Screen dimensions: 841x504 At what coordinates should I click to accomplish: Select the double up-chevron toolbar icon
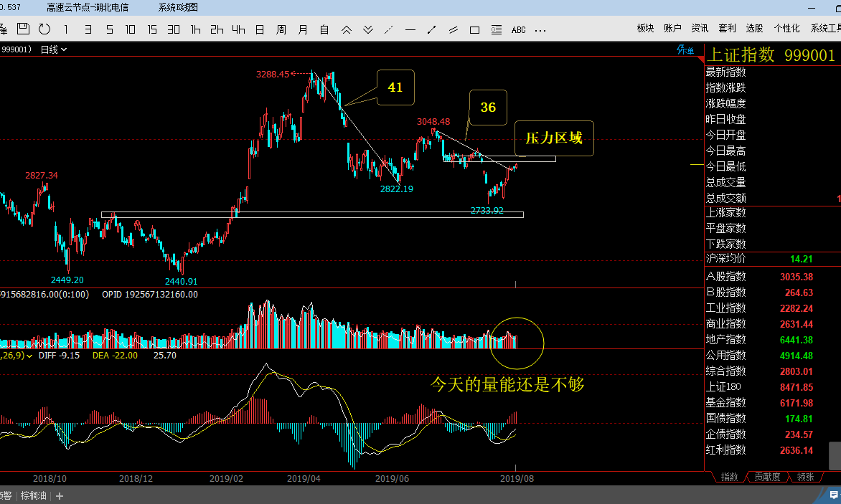pyautogui.click(x=347, y=29)
